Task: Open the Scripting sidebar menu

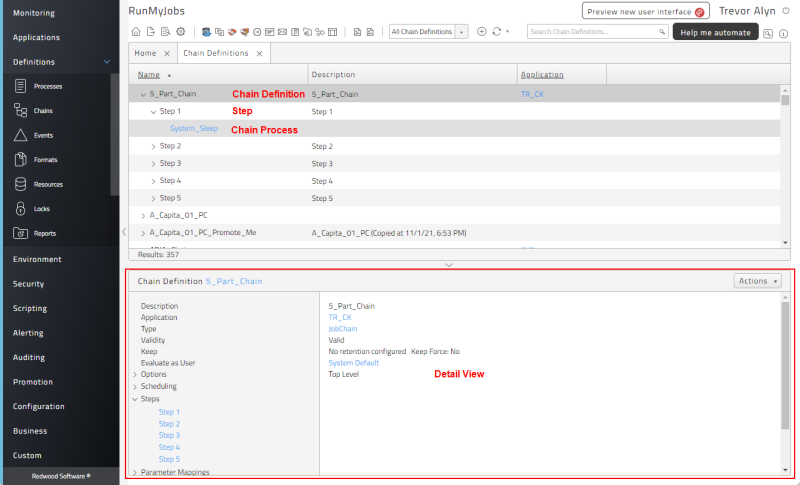Action: [x=30, y=308]
